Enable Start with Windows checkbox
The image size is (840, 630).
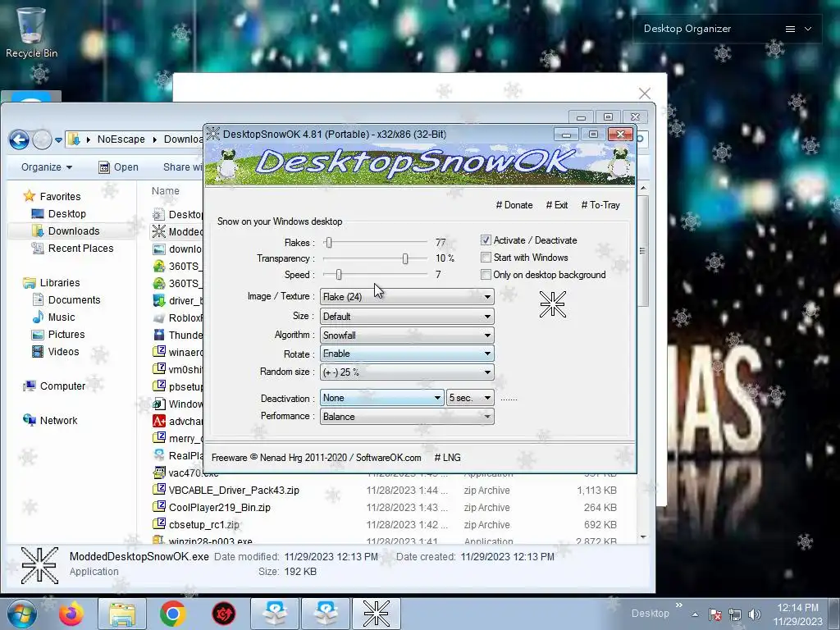(x=486, y=257)
